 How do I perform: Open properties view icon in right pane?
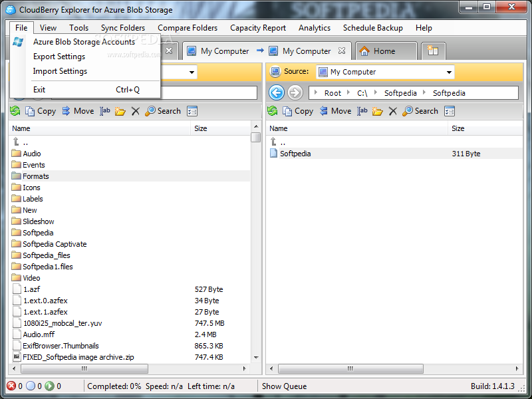point(450,111)
